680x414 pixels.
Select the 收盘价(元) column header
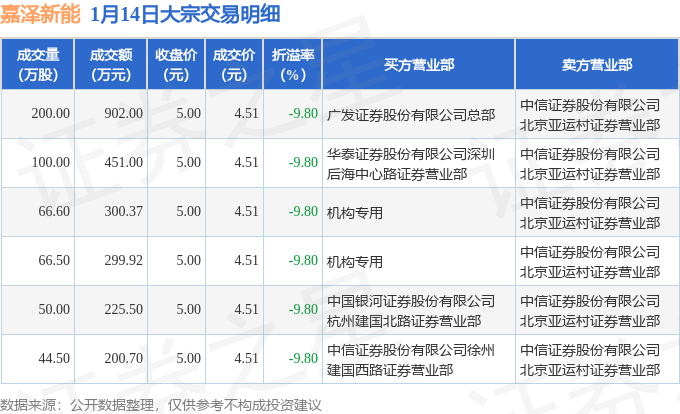coord(176,65)
